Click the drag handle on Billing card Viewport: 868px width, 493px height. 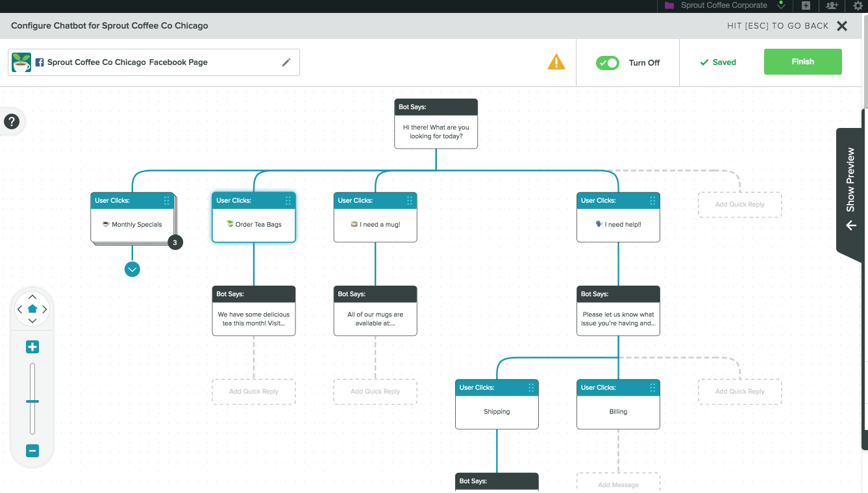pyautogui.click(x=652, y=388)
